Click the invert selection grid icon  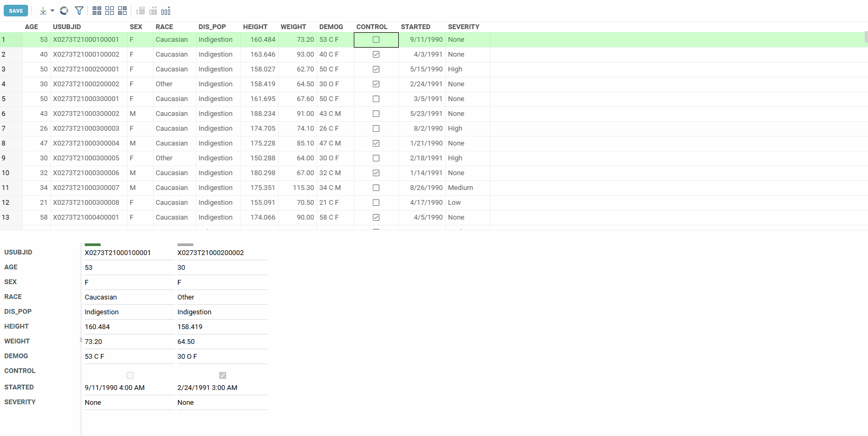point(122,11)
